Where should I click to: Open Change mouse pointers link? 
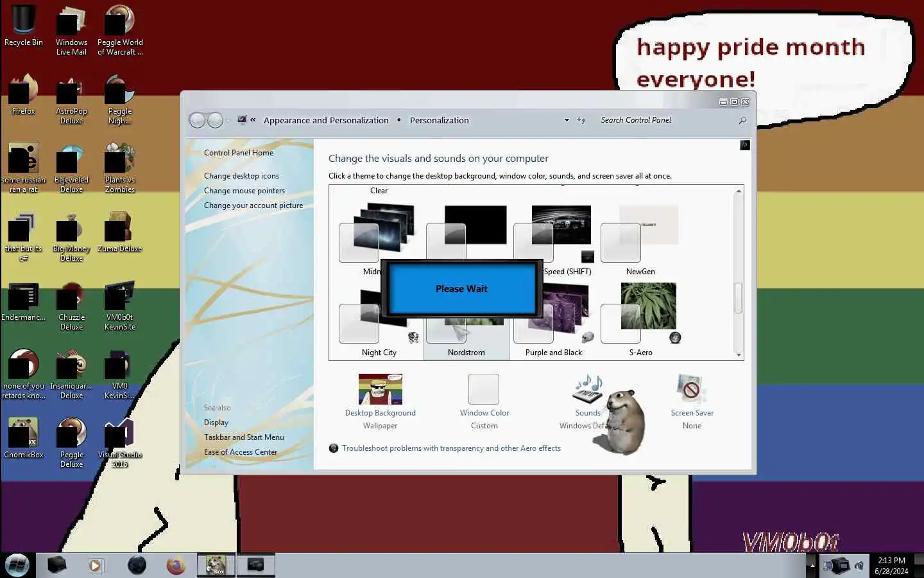[244, 191]
